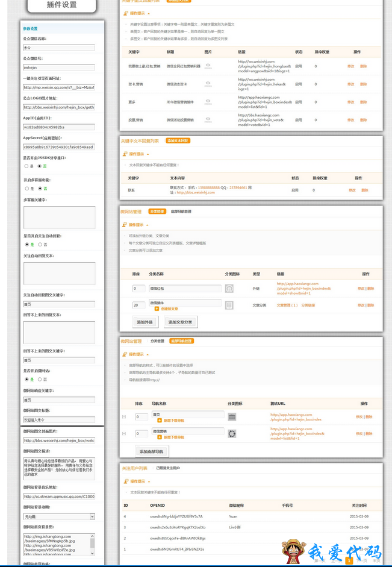Click 修改 in 首页 navigation row
Viewport: 392px width, 567px height.
click(359, 417)
